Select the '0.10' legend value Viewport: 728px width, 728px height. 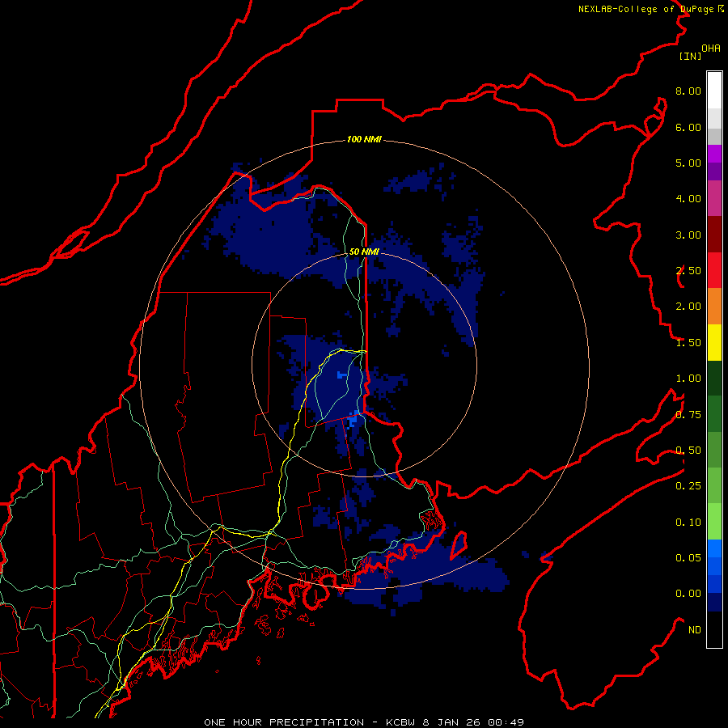(x=688, y=523)
